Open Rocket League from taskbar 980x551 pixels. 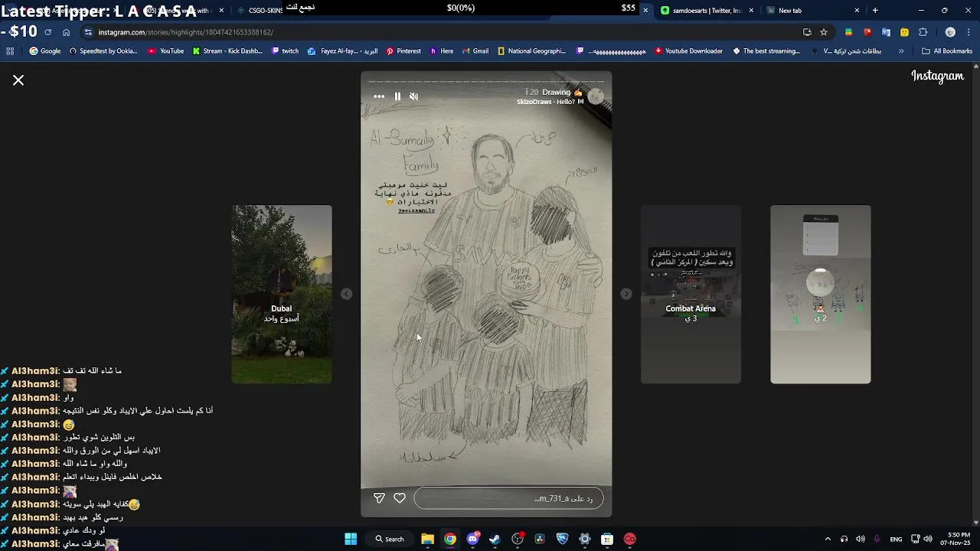pos(563,539)
